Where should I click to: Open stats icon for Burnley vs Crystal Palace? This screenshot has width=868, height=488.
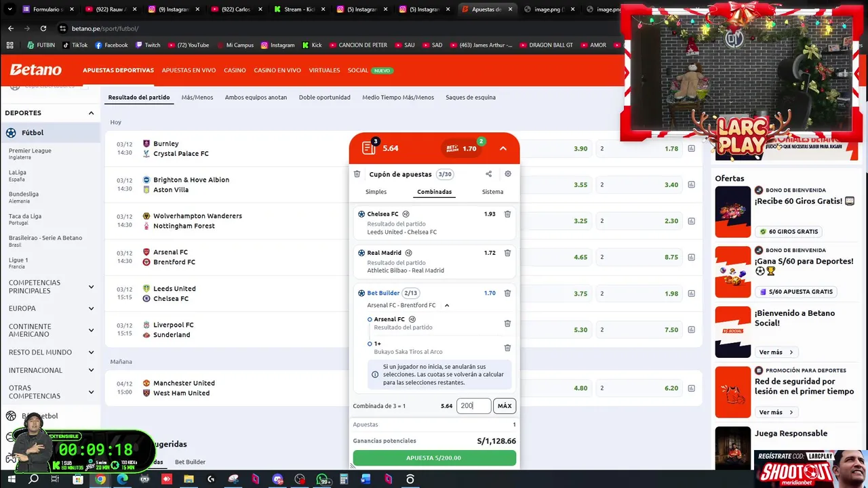tap(691, 148)
